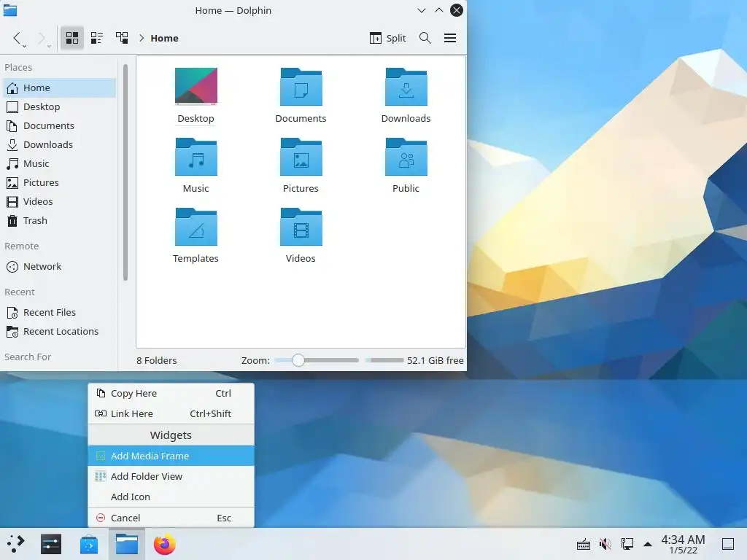This screenshot has height=560, width=747.
Task: Select Documents in Places panel
Action: pyautogui.click(x=60, y=125)
